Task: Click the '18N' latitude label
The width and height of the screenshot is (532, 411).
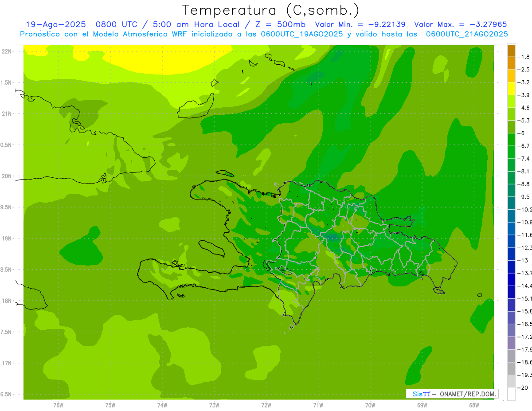Action: pyautogui.click(x=7, y=301)
